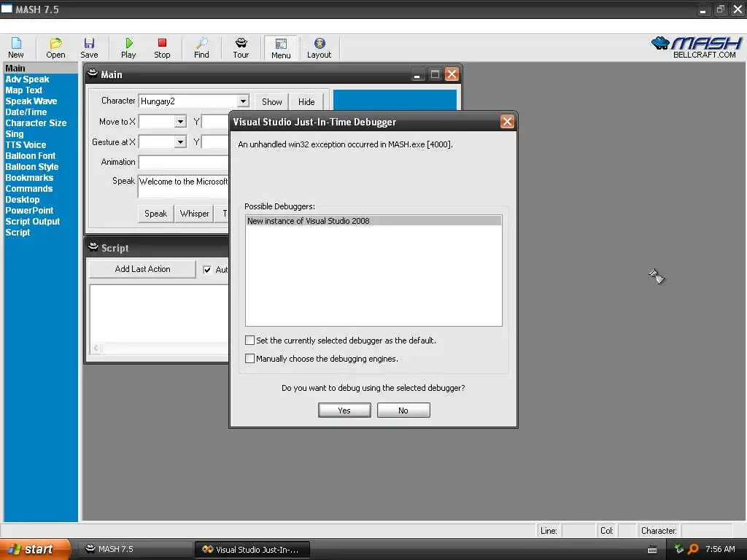Expand the Character dropdown showing Hungary2

click(243, 101)
